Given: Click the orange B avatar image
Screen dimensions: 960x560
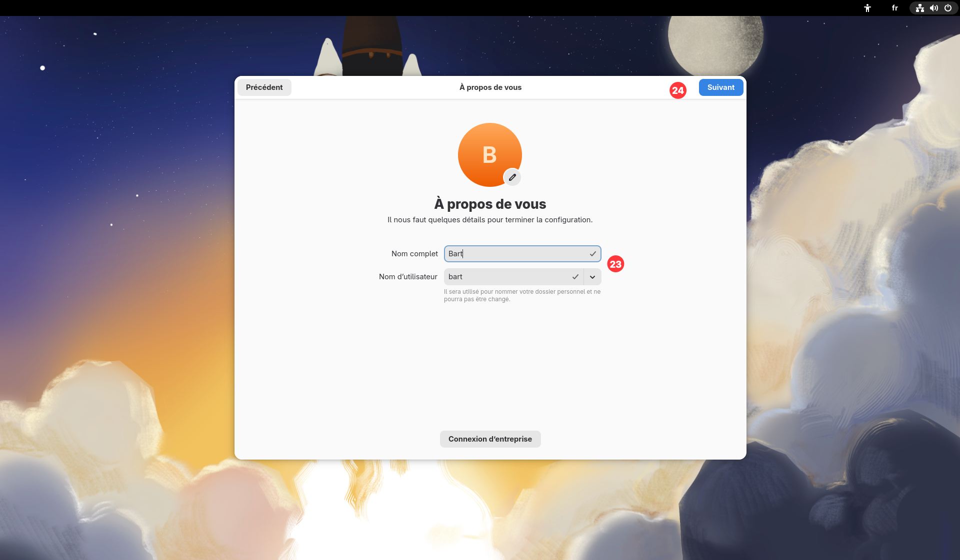Looking at the screenshot, I should [486, 152].
